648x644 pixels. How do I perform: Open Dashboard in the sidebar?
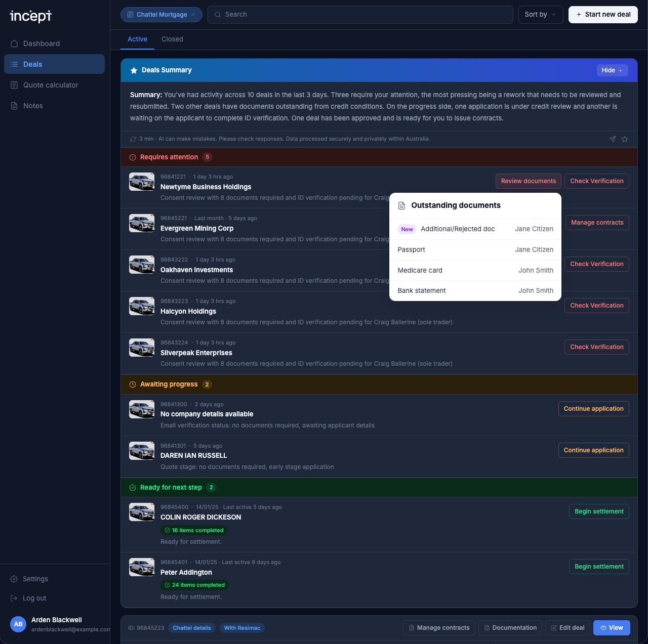(x=54, y=44)
